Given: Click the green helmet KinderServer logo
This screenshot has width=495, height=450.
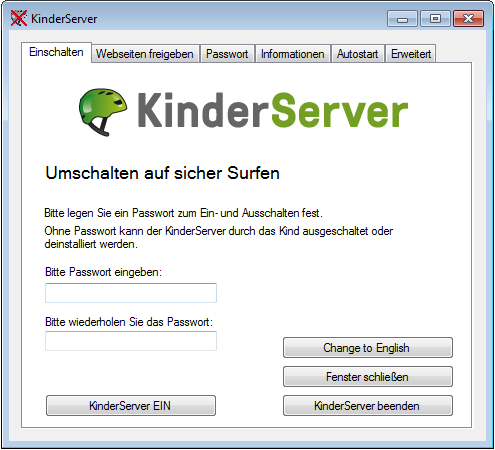Looking at the screenshot, I should click(103, 112).
